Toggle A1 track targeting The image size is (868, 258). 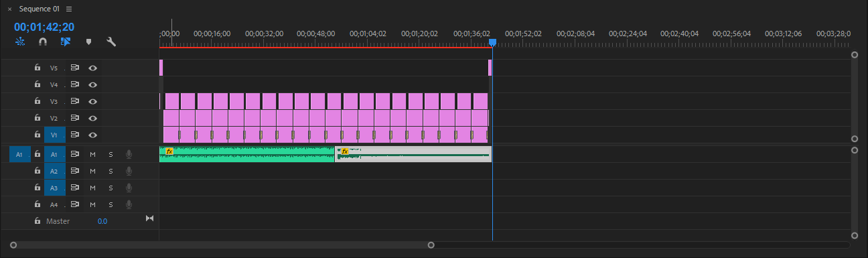pyautogui.click(x=55, y=154)
